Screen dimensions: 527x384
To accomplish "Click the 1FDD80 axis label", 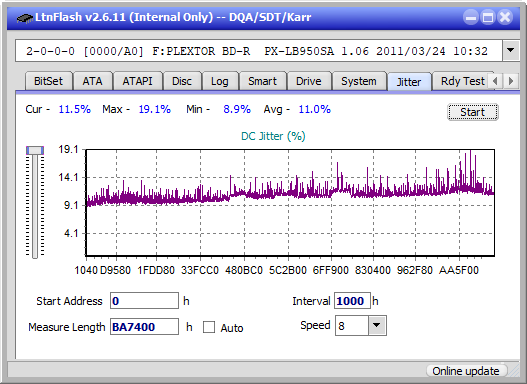I will pos(156,270).
